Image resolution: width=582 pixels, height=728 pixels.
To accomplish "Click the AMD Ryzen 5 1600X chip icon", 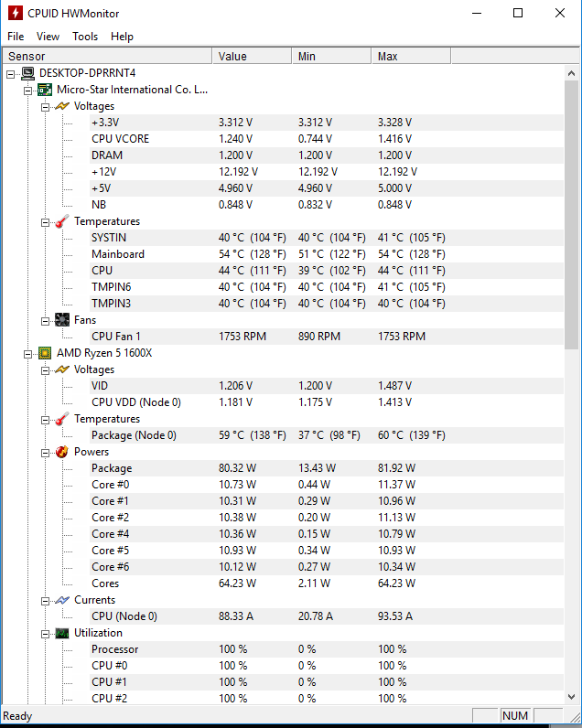I will click(45, 353).
